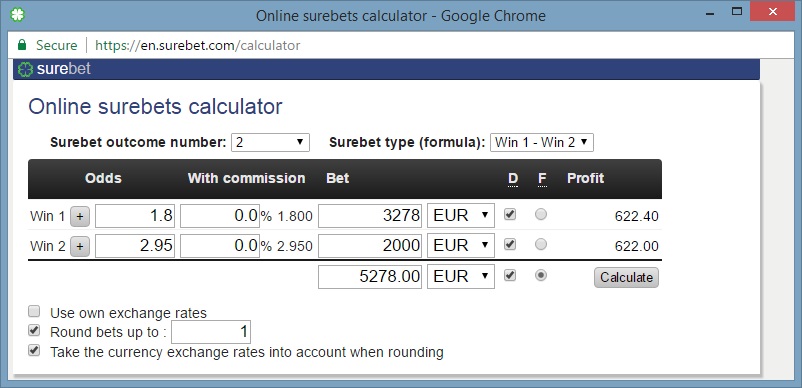Click Round bets value field
The image size is (802, 388).
(x=211, y=332)
